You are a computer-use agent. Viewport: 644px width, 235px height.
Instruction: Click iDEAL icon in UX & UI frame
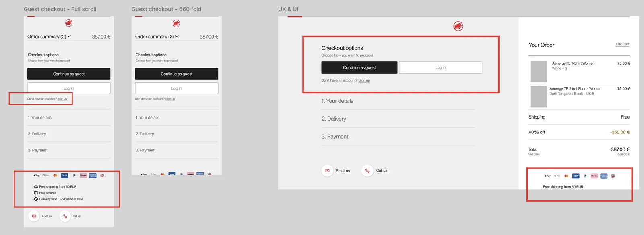coord(613,176)
